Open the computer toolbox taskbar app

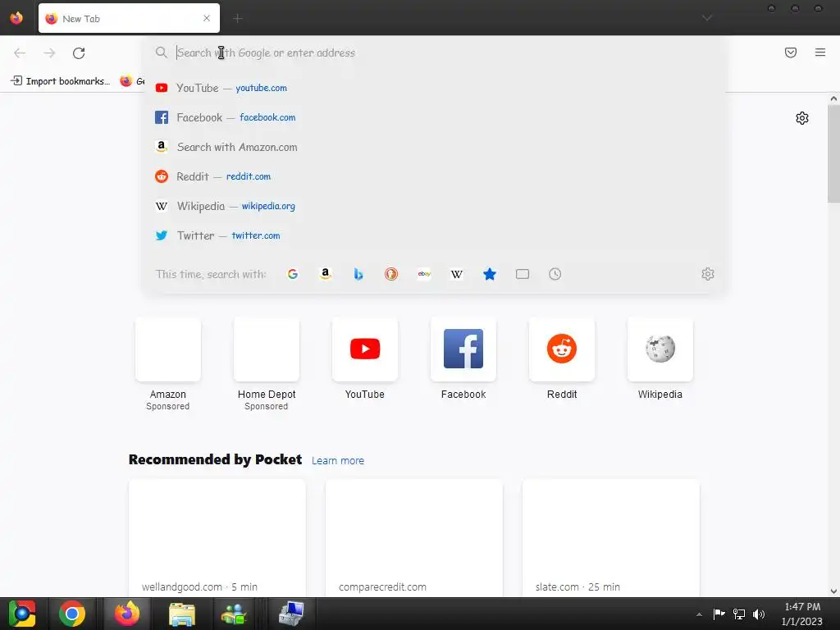tap(291, 614)
